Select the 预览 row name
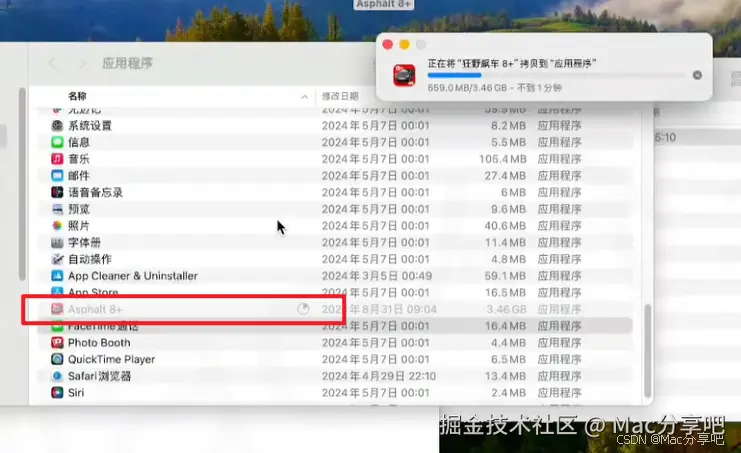 click(x=79, y=209)
